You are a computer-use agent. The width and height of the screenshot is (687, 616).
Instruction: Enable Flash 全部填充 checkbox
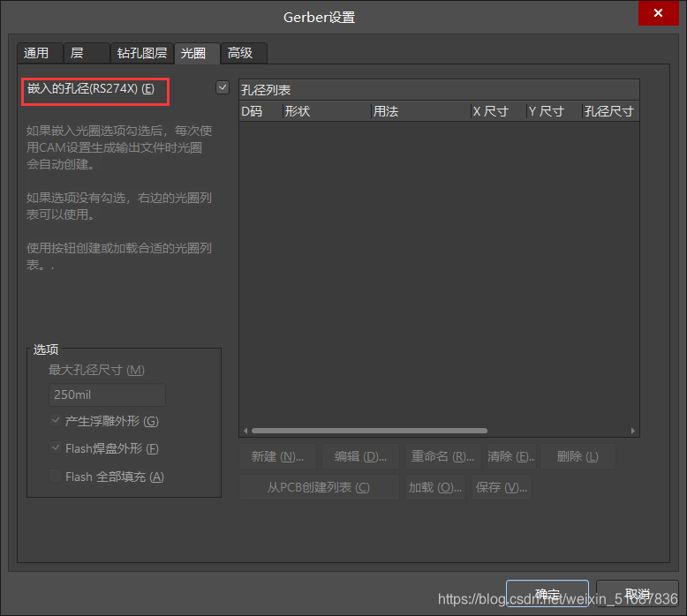point(57,477)
